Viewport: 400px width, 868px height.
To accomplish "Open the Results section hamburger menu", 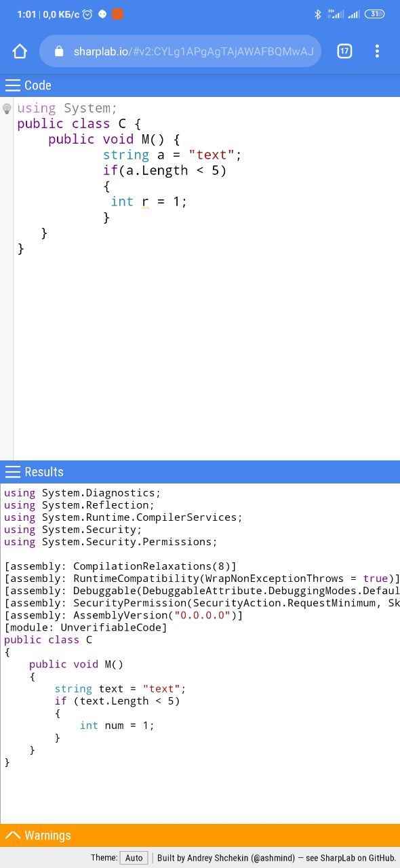I will pyautogui.click(x=13, y=472).
